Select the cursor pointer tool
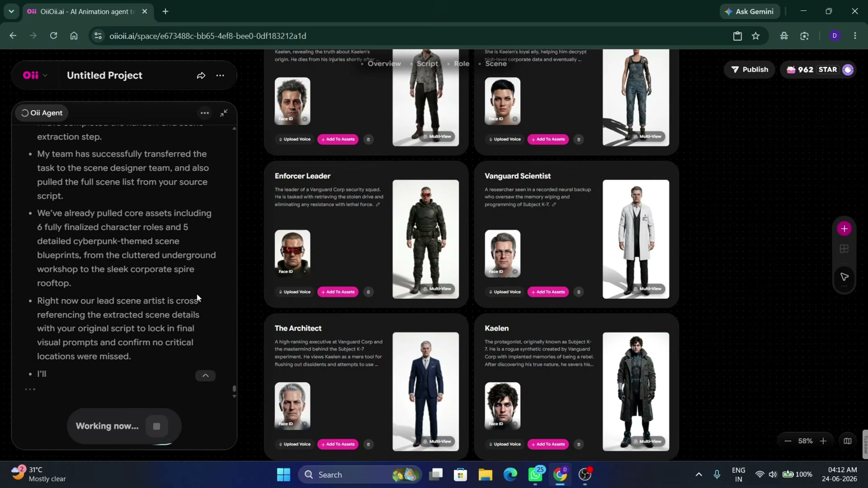 click(844, 277)
